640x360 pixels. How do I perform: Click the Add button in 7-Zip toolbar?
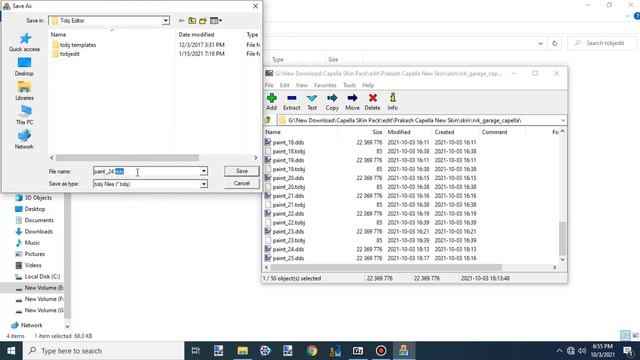pos(271,102)
